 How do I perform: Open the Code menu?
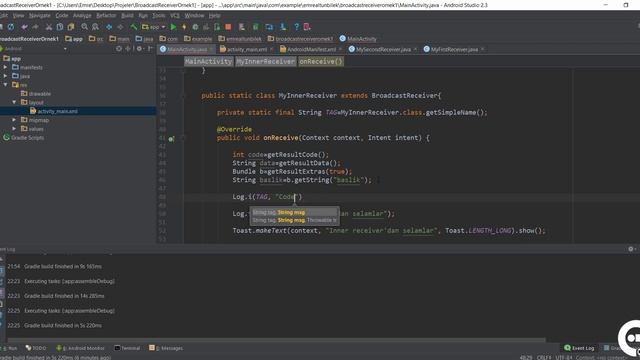point(62,16)
